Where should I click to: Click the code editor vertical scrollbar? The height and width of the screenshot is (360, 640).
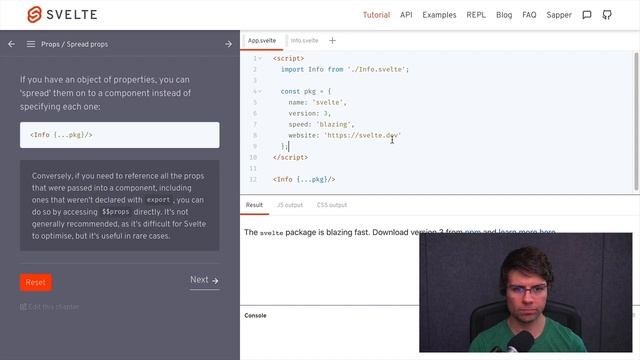[636, 121]
